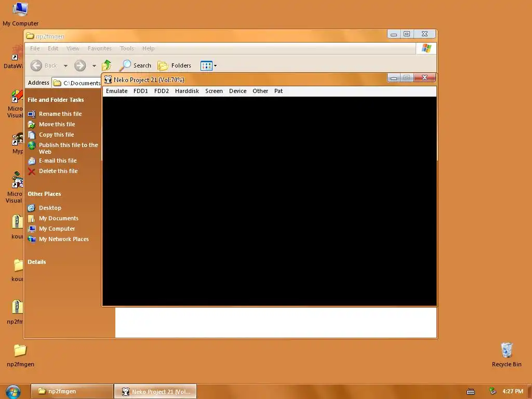
Task: Open the Emulate menu in Neko Project
Action: click(116, 91)
